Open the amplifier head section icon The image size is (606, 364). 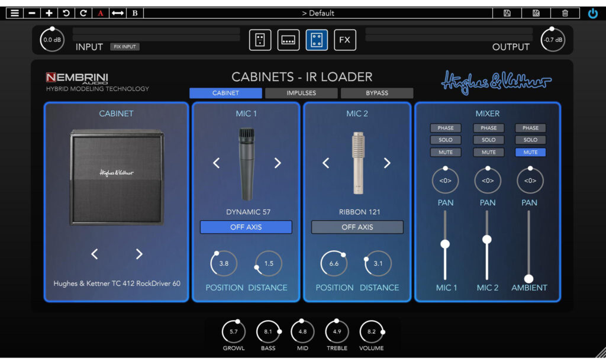[288, 40]
